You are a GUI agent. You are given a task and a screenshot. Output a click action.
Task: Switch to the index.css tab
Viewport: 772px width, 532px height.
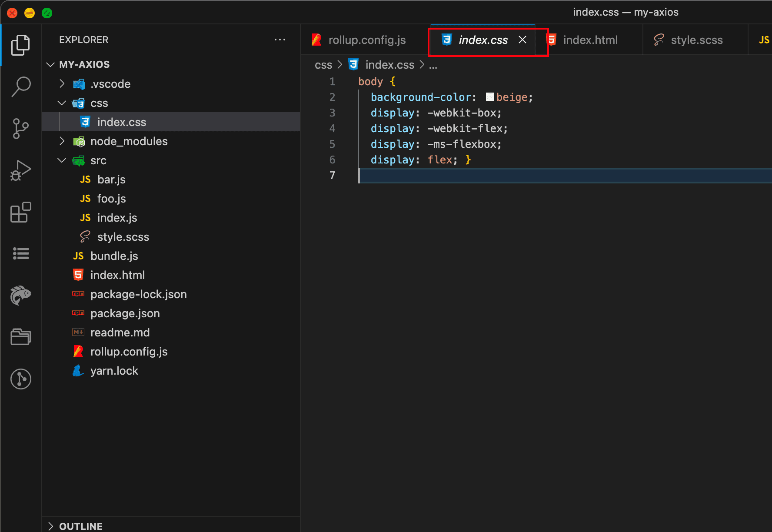[x=482, y=40]
